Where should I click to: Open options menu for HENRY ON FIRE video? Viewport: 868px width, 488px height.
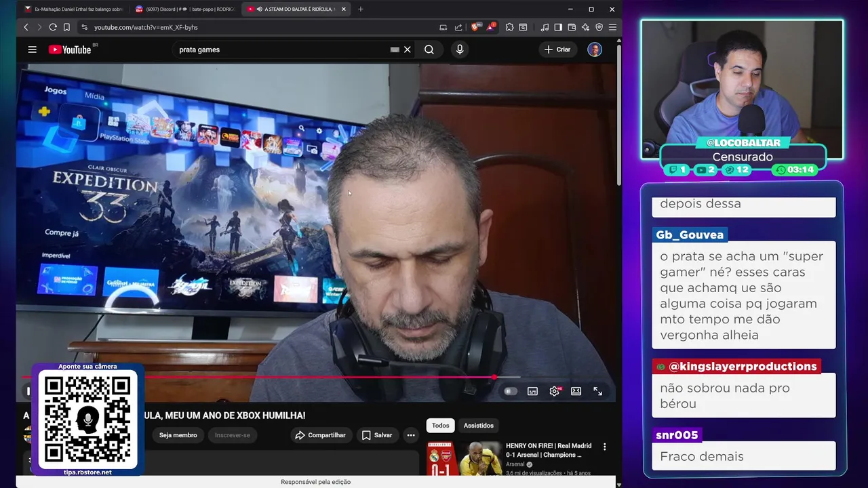coord(604,447)
